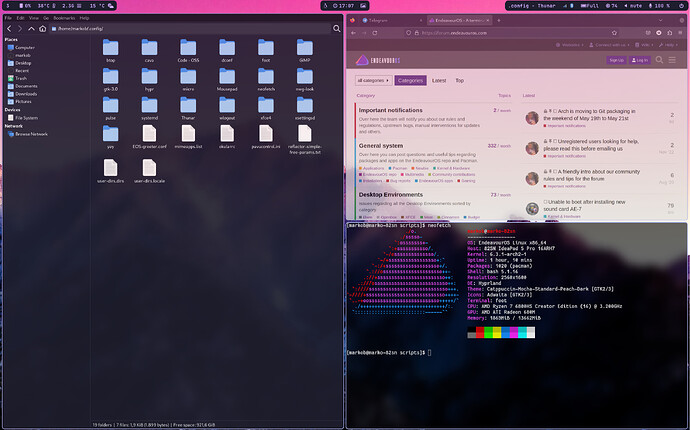This screenshot has height=430, width=690.
Task: Switch to the Telegram browser tab
Action: 391,20
